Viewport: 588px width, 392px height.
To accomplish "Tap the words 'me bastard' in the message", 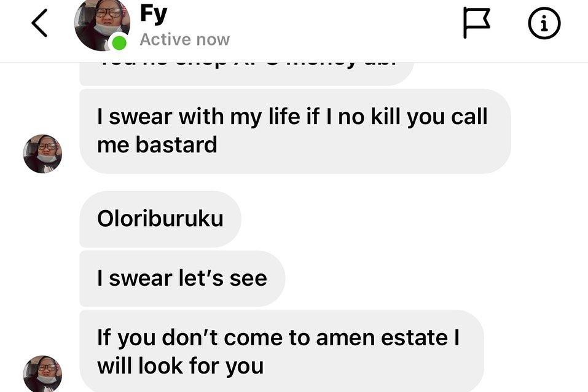I will pos(157,145).
